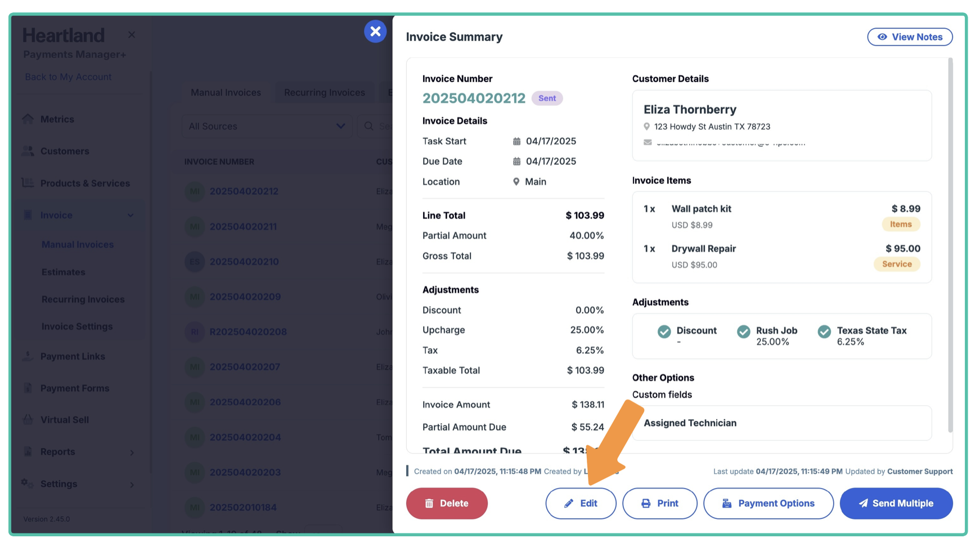The width and height of the screenshot is (980, 556).
Task: Close the Invoice Summary panel with X
Action: (375, 32)
